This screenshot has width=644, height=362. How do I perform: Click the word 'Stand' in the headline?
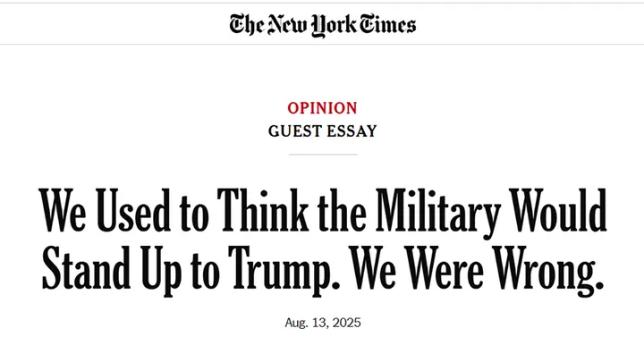tap(86, 266)
